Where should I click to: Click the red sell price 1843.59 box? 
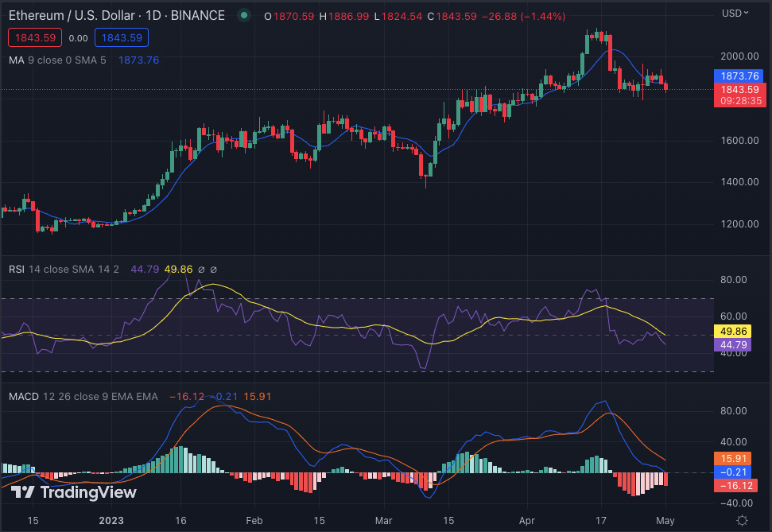pyautogui.click(x=35, y=38)
